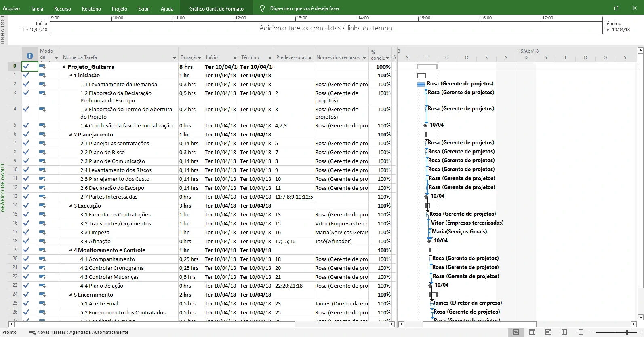
Task: Collapse the Projeto_Guitarra summary task
Action: click(x=64, y=67)
